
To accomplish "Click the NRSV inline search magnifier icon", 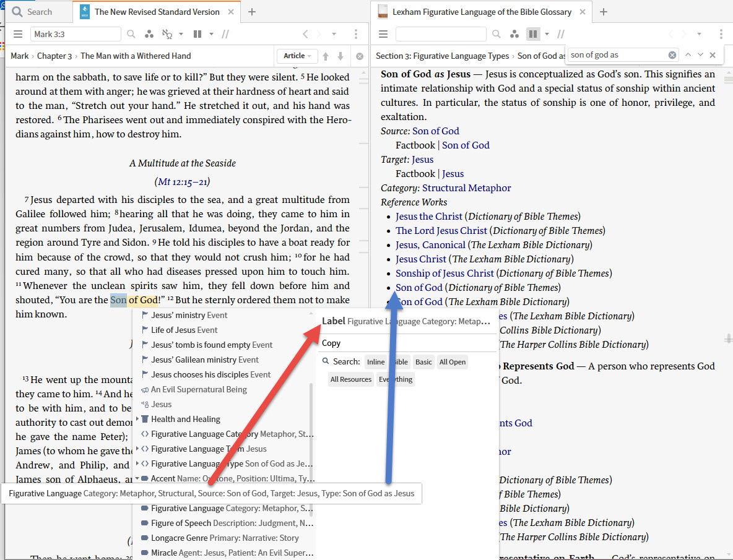I will tap(131, 34).
